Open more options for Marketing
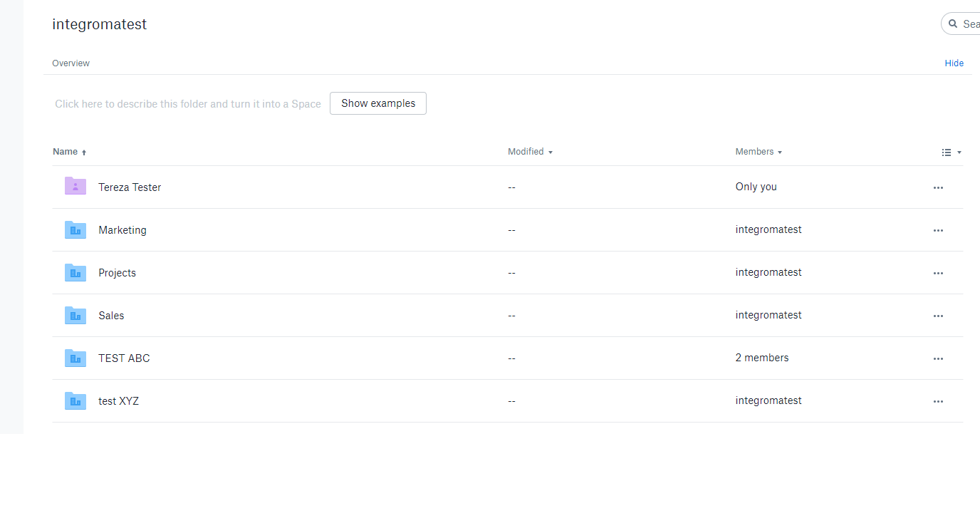This screenshot has width=980, height=528. [938, 229]
